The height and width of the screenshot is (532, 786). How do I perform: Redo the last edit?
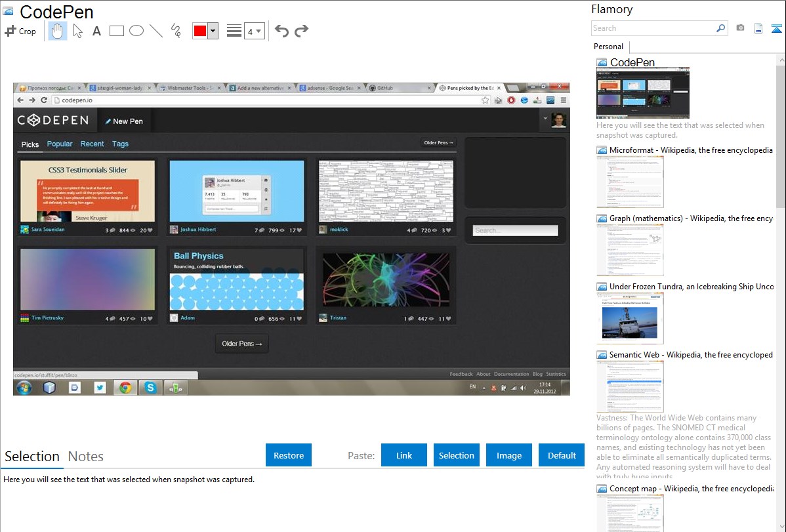(301, 31)
